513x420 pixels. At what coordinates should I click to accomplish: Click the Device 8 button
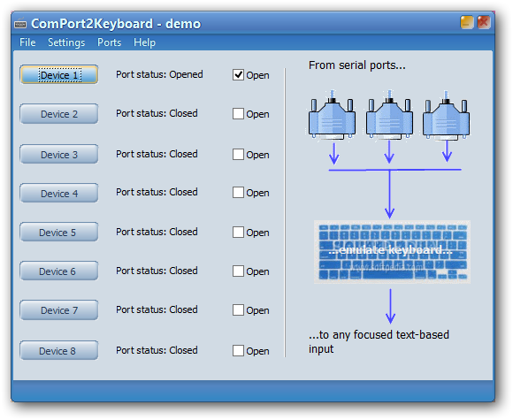pyautogui.click(x=59, y=350)
